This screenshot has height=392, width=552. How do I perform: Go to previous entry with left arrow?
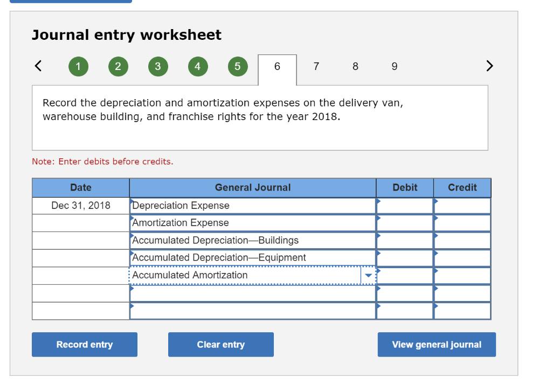click(38, 66)
